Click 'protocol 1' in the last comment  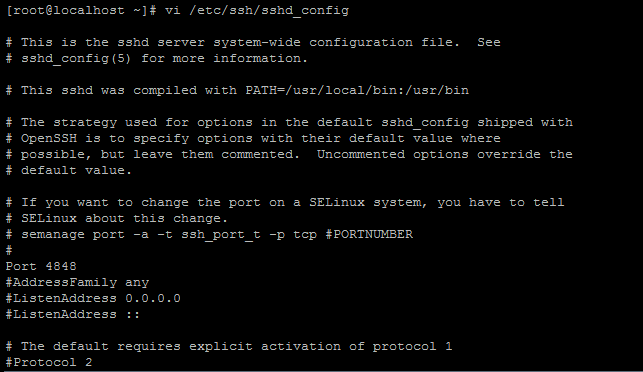tap(412, 347)
